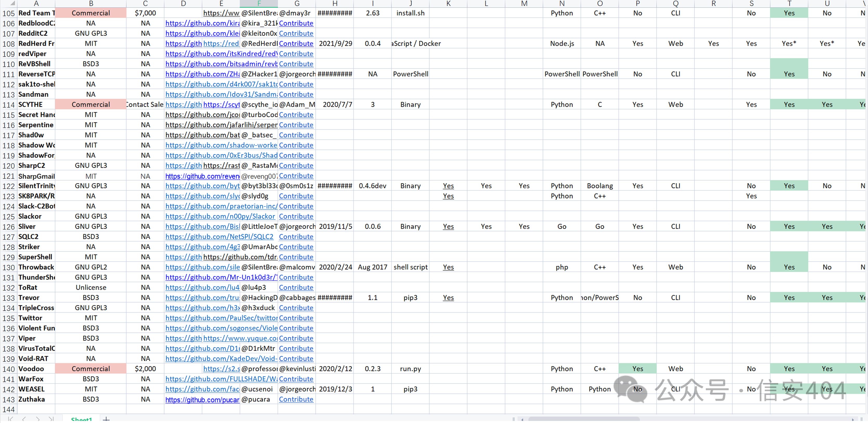Select Commercial cell in Voodoo row
The height and width of the screenshot is (423, 868).
[x=91, y=369]
